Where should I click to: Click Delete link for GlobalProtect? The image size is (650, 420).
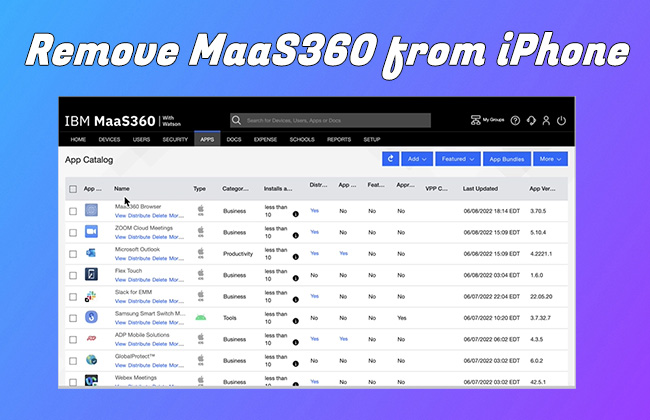(159, 365)
